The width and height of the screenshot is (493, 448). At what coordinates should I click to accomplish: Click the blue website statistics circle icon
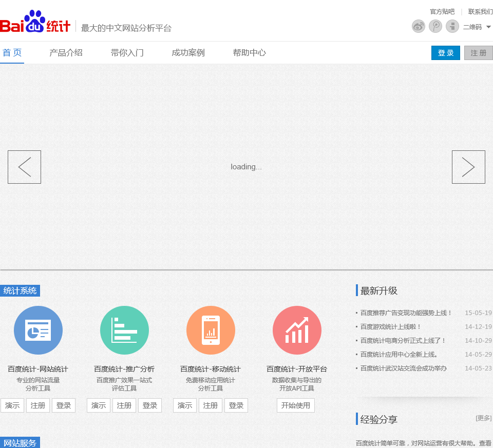pyautogui.click(x=38, y=330)
